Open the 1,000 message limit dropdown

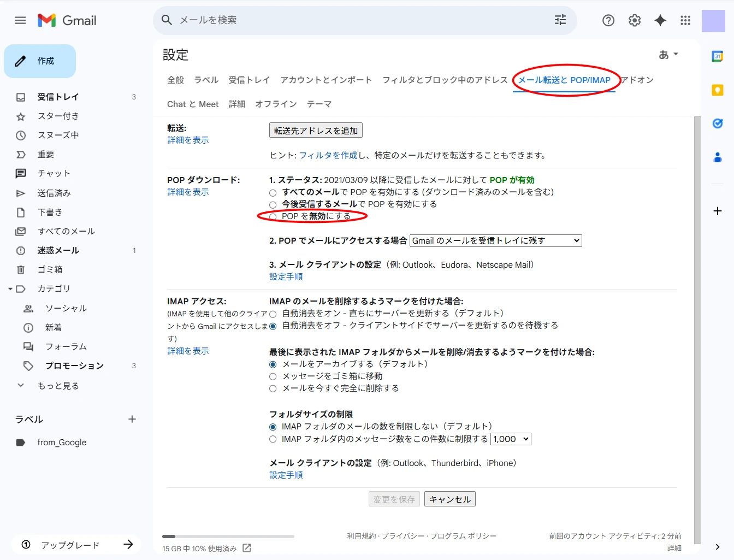[x=511, y=439]
